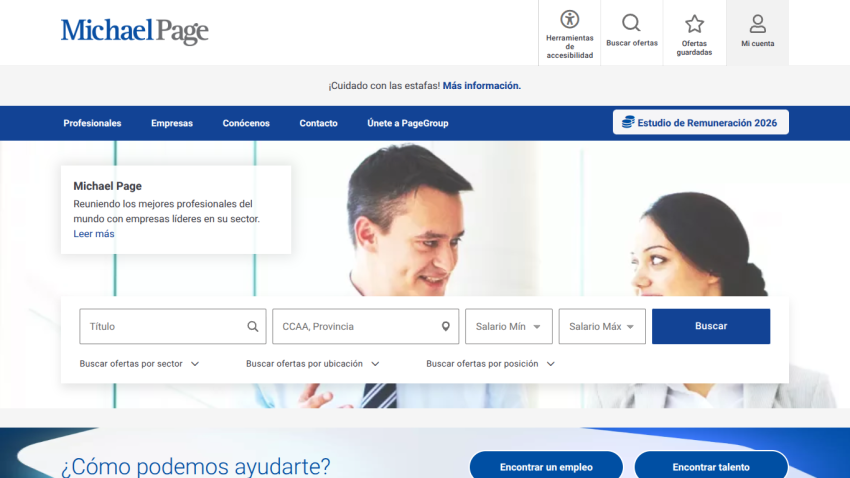Open the Empresas menu
Image resolution: width=850 pixels, height=478 pixels.
172,123
